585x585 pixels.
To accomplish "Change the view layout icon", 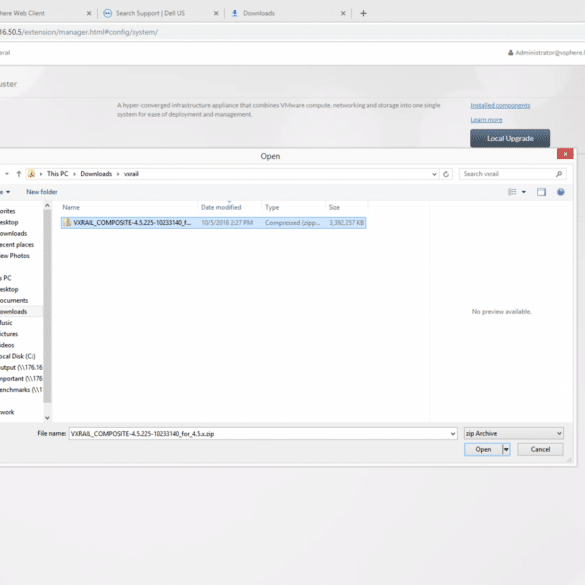I will (x=512, y=192).
